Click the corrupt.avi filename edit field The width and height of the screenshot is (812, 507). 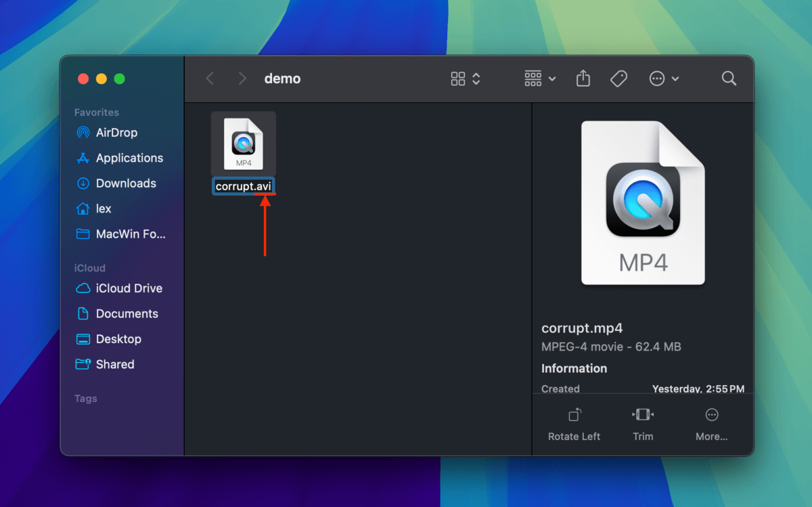244,187
